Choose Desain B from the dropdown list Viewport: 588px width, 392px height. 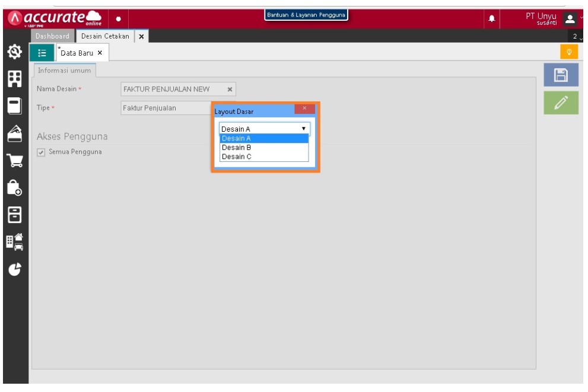(x=237, y=148)
